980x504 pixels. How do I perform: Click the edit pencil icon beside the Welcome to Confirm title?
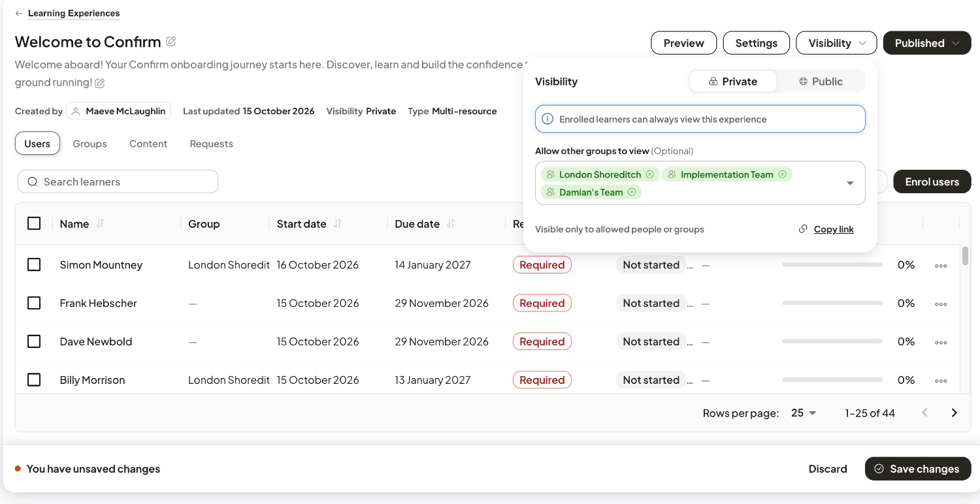point(171,42)
